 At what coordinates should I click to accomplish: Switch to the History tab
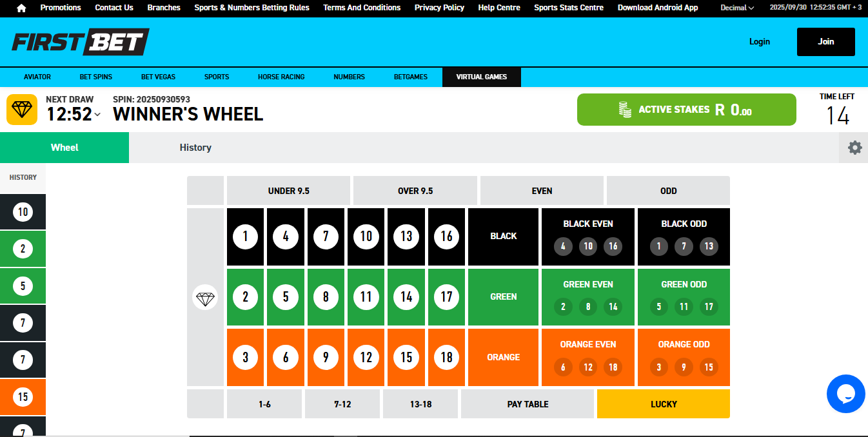click(195, 147)
